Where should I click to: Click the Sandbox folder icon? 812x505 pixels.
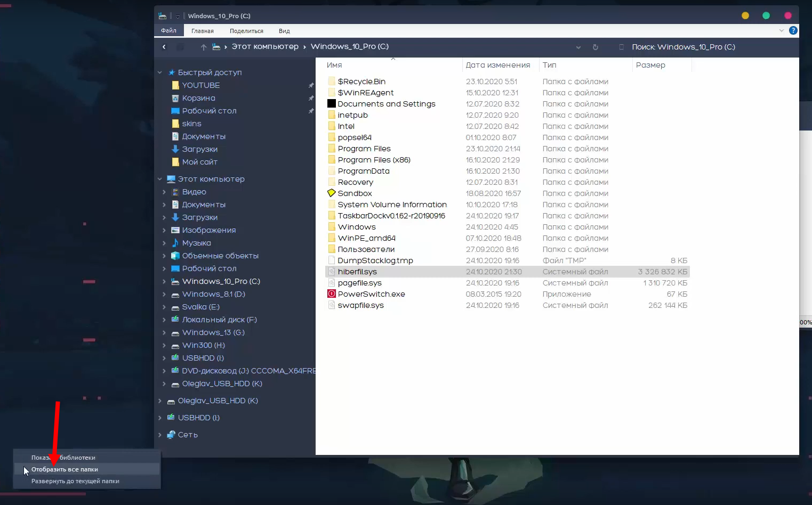click(x=332, y=193)
